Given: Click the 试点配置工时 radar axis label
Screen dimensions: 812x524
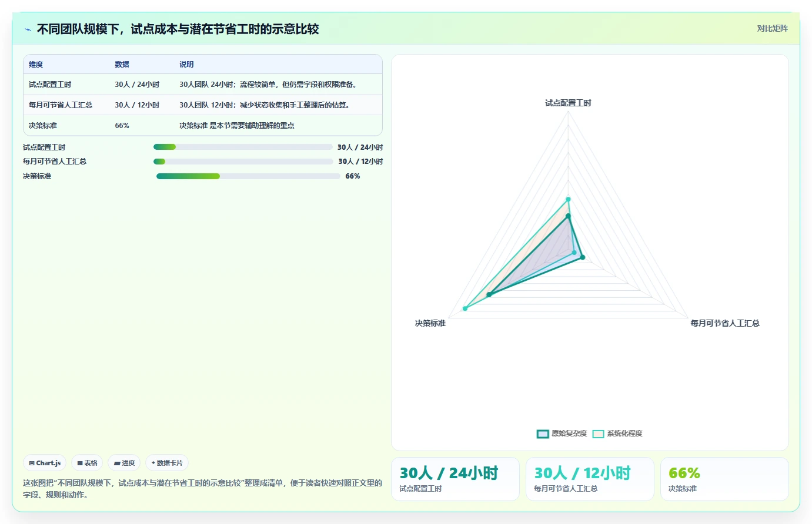Looking at the screenshot, I should point(568,103).
